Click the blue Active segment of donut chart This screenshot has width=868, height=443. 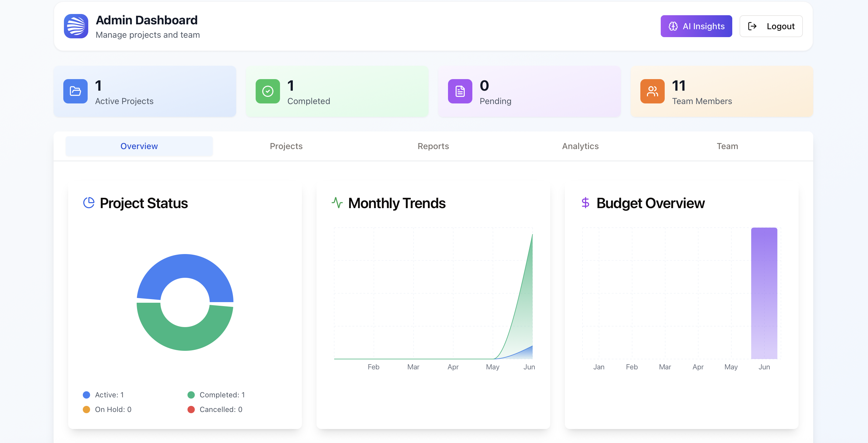coord(185,266)
